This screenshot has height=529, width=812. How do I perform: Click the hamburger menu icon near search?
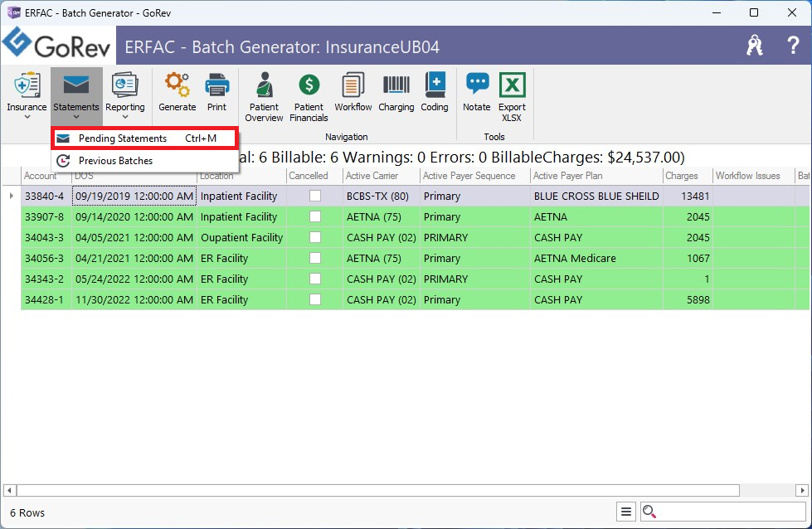(x=626, y=512)
